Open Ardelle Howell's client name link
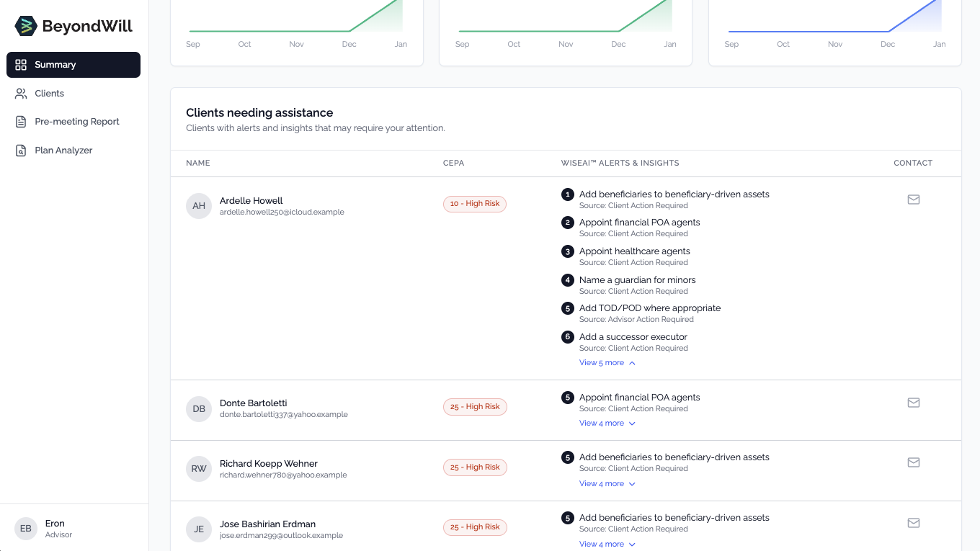 (251, 201)
